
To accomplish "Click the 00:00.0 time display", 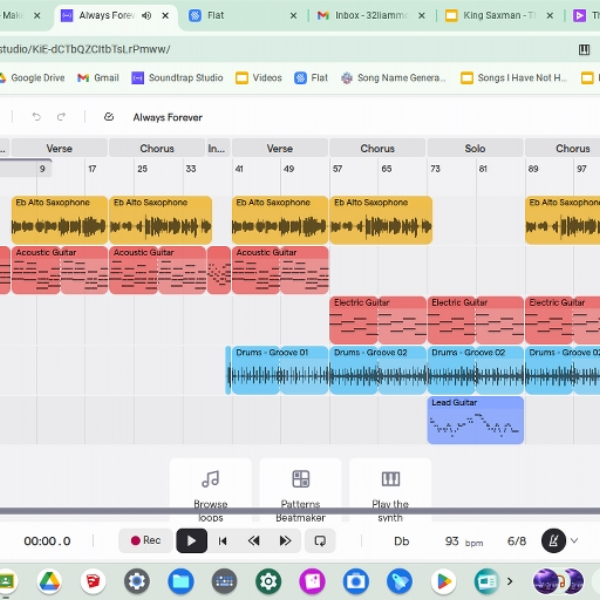I will click(x=47, y=541).
